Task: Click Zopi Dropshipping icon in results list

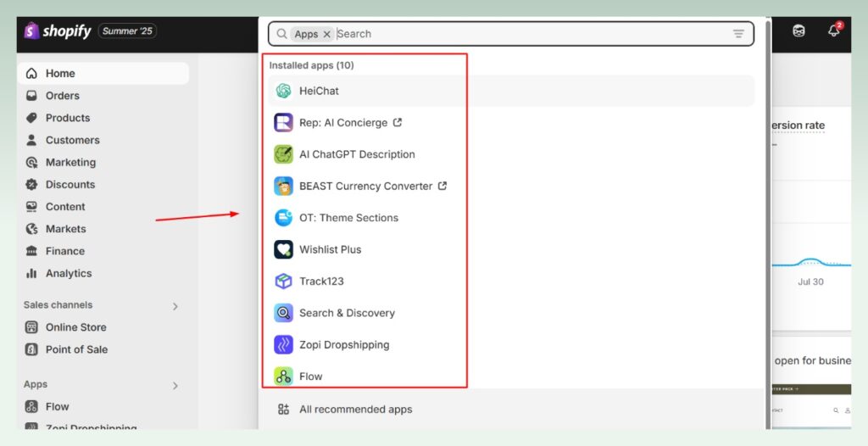Action: coord(283,344)
